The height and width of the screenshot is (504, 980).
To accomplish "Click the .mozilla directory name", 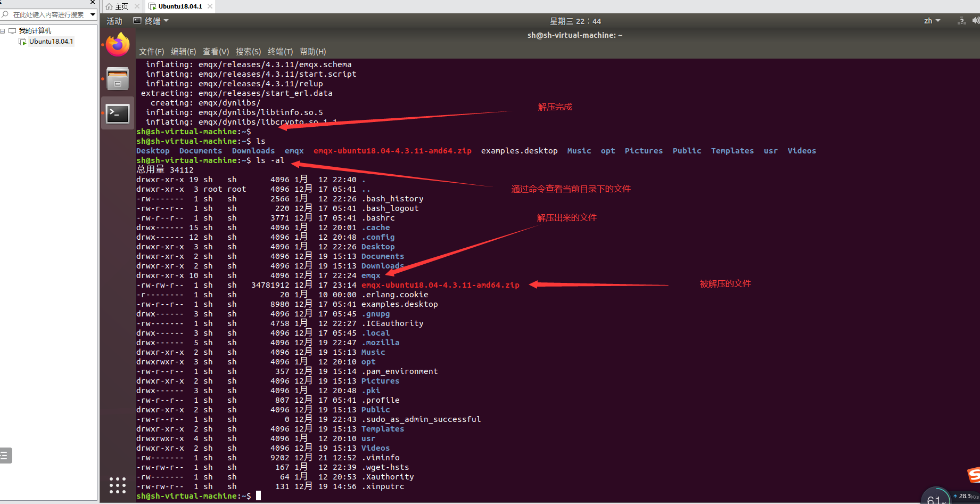I will [381, 343].
